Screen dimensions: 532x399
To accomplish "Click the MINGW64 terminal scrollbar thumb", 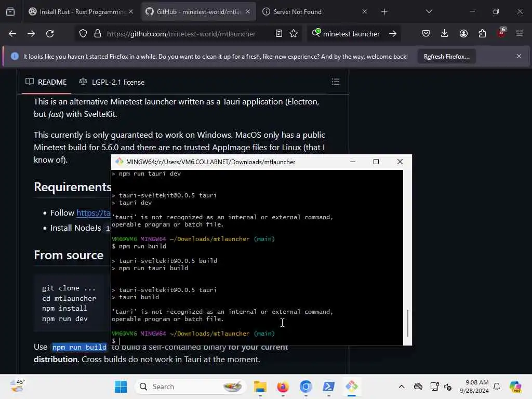I will 407,322.
